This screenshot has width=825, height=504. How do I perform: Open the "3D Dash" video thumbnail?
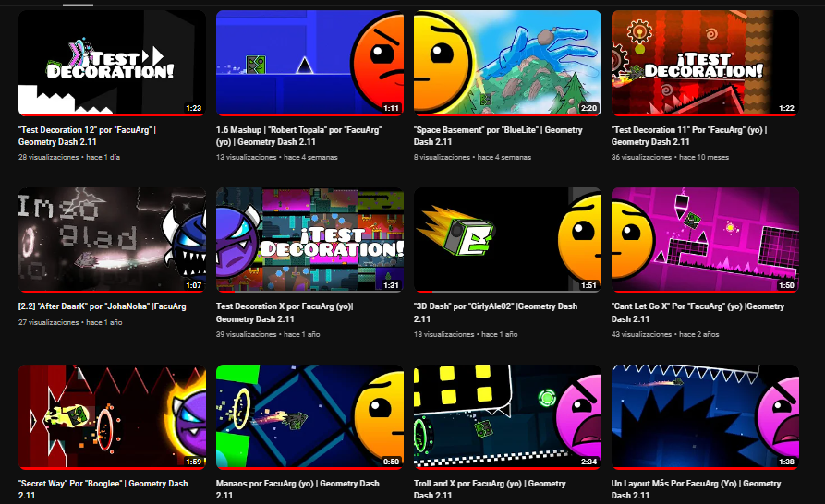coord(507,240)
